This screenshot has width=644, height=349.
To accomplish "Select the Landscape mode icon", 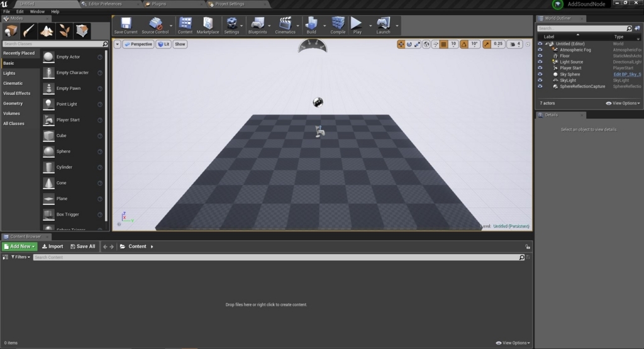I will 47,31.
